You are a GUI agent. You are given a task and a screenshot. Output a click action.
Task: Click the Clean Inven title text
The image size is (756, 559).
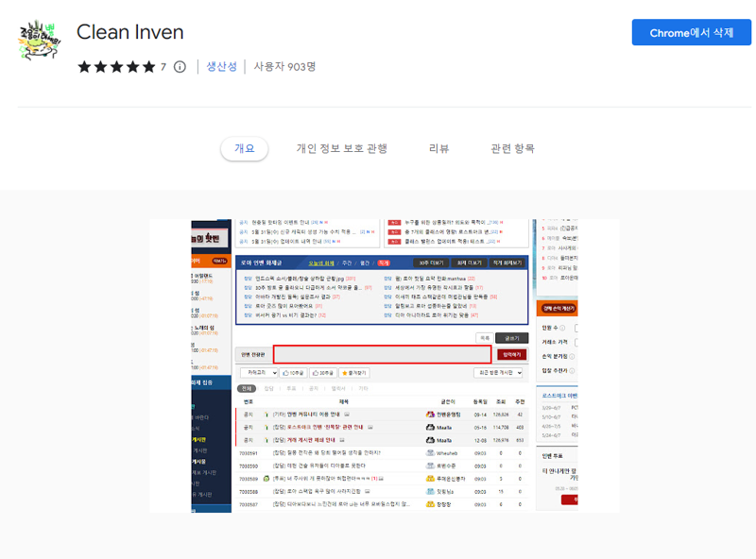click(130, 32)
